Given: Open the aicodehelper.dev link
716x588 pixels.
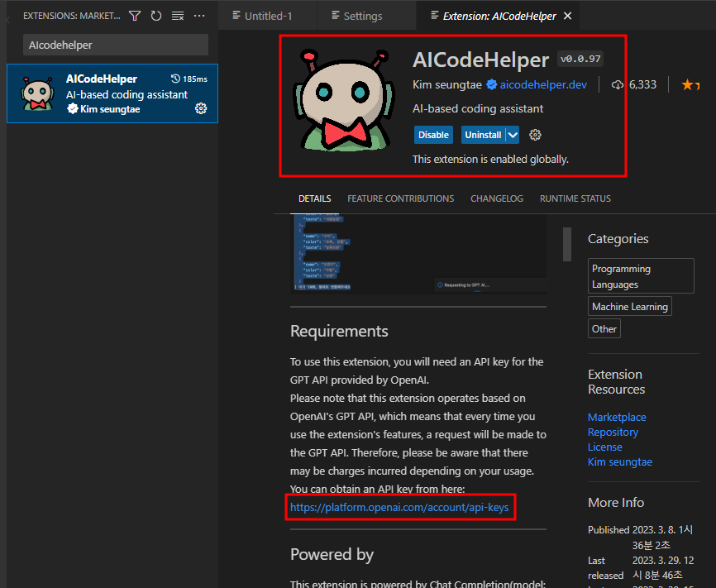Looking at the screenshot, I should 543,85.
